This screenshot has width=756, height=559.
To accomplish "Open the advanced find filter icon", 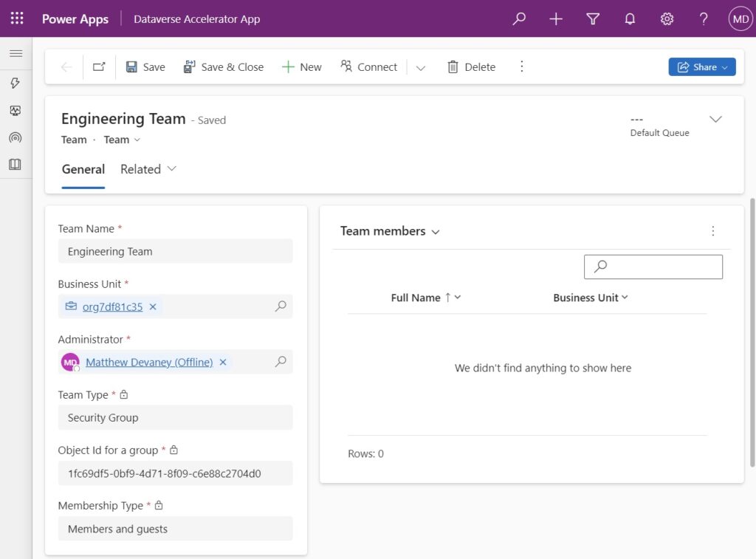I will [593, 18].
